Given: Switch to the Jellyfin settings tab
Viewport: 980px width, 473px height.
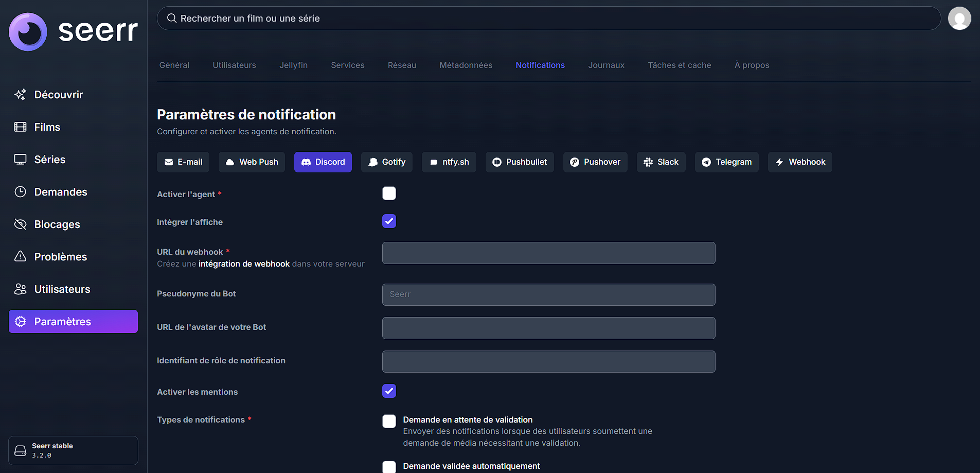Looking at the screenshot, I should pos(293,65).
